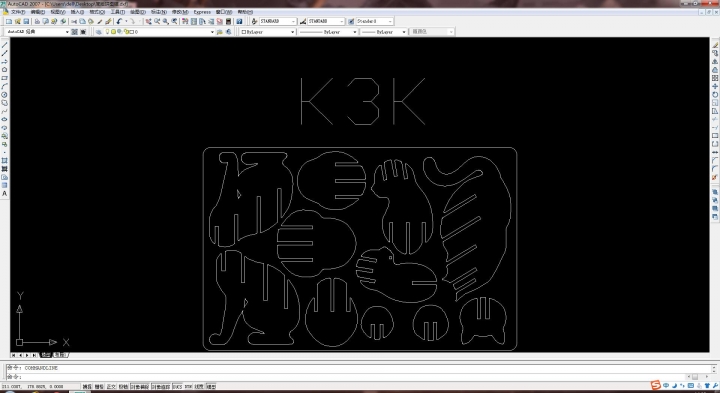This screenshot has height=393, width=720.
Task: Switch to the 模型 (Model) tab
Action: click(46, 355)
